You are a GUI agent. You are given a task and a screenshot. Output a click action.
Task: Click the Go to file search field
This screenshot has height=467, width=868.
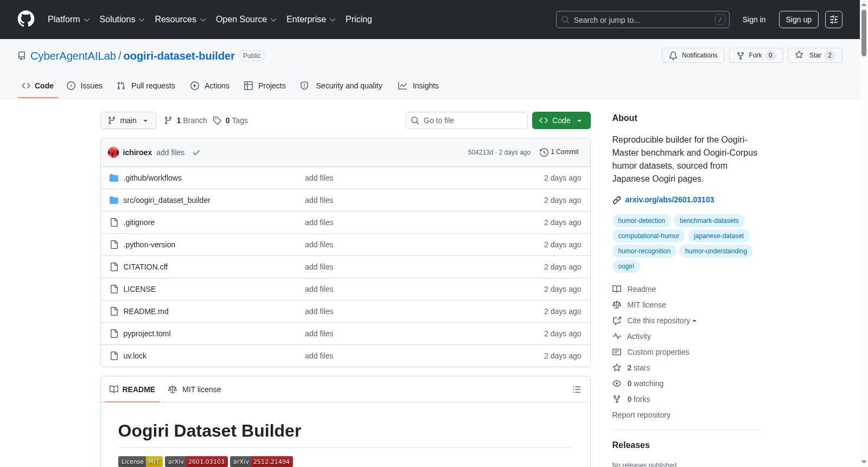pos(467,120)
